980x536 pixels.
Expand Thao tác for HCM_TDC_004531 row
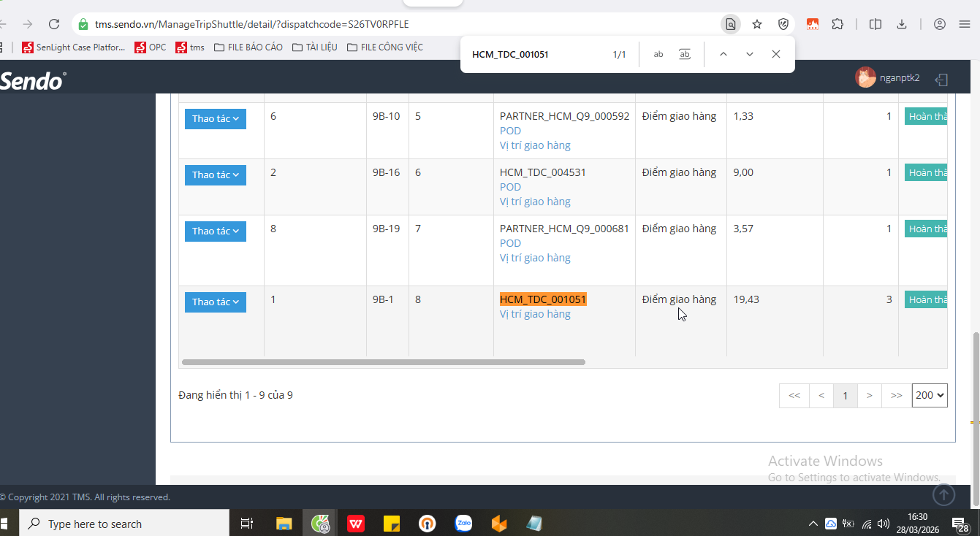pos(216,175)
